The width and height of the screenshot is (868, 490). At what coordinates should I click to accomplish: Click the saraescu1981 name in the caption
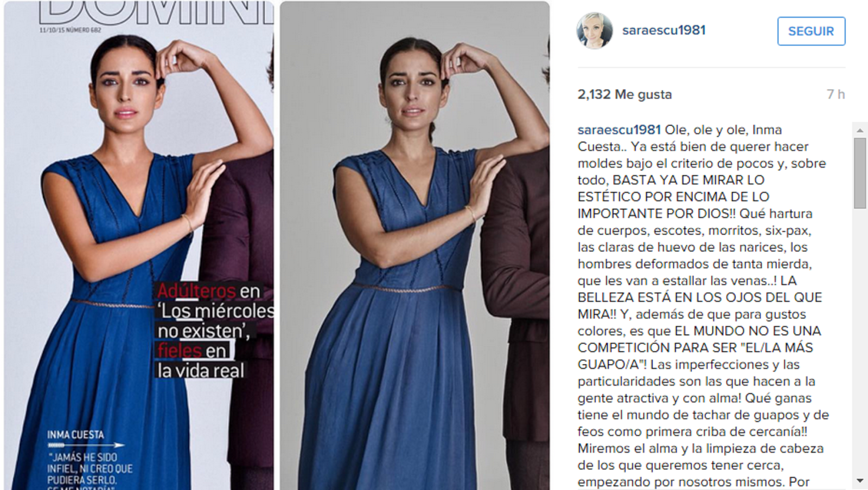[x=619, y=130]
